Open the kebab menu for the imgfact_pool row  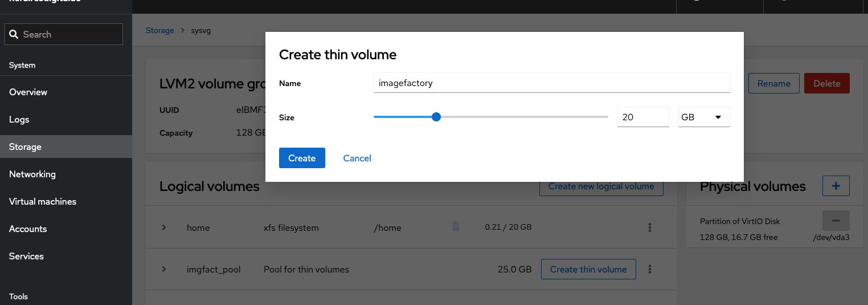[649, 269]
